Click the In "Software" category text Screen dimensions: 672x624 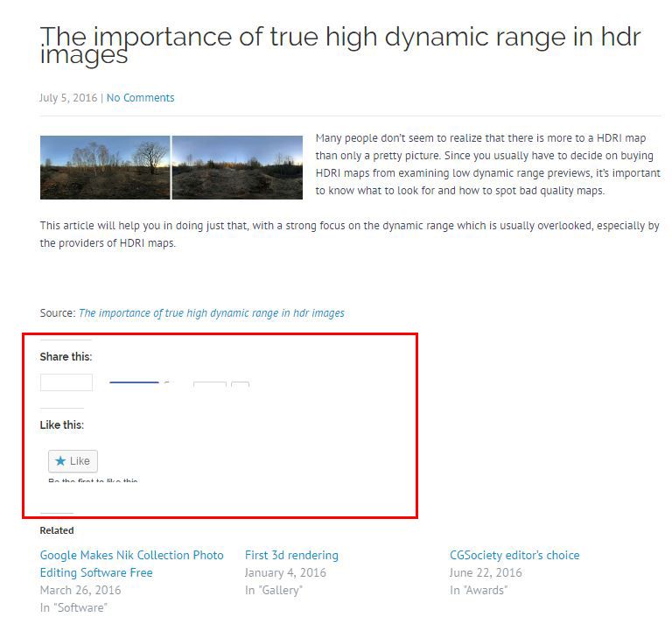(73, 607)
